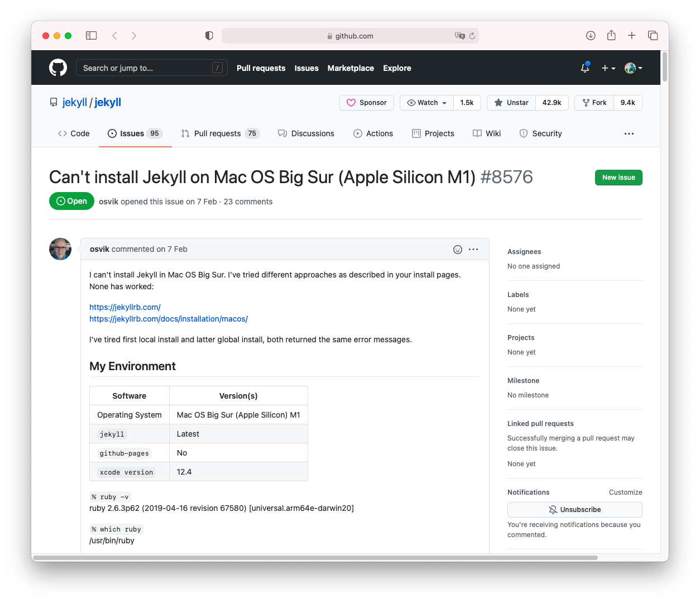
Task: View the 9.4k forks count
Action: [628, 103]
